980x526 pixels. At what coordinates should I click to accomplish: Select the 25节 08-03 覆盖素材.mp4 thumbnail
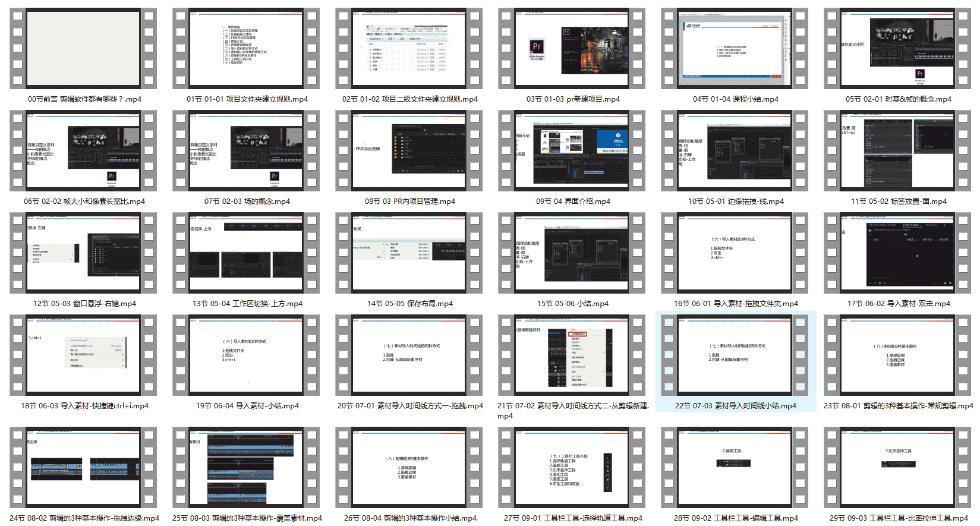[x=246, y=468]
